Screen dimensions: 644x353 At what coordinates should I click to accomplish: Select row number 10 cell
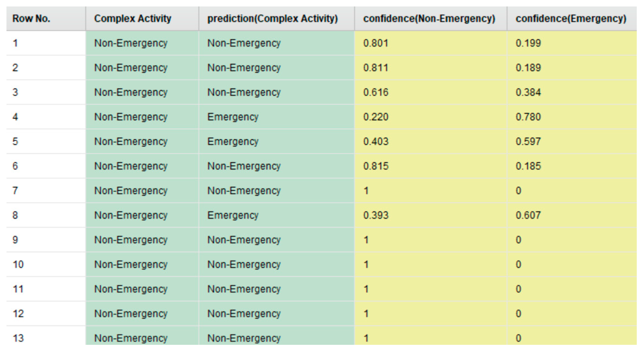point(18,264)
